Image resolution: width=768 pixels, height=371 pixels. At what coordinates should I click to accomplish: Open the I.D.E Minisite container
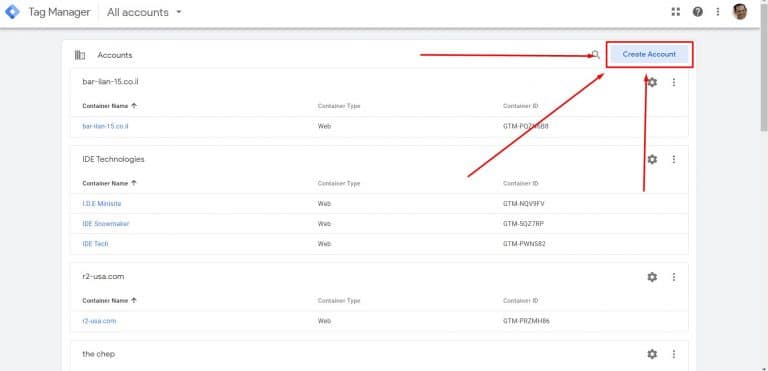(x=101, y=203)
